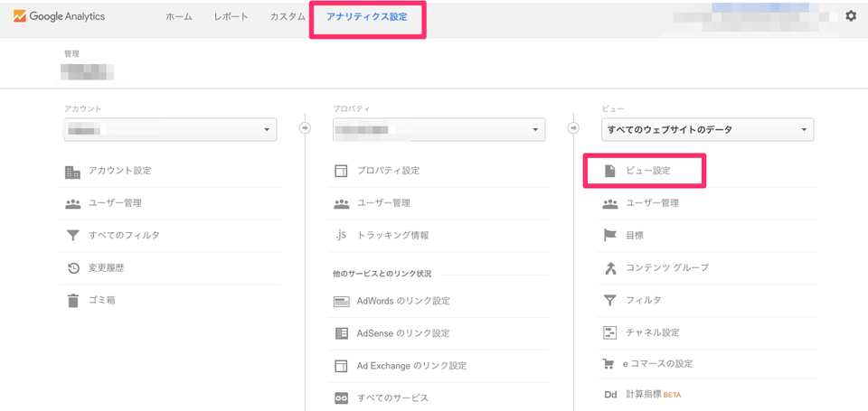This screenshot has height=411, width=868.
Task: Open the account selection dropdown
Action: [170, 130]
